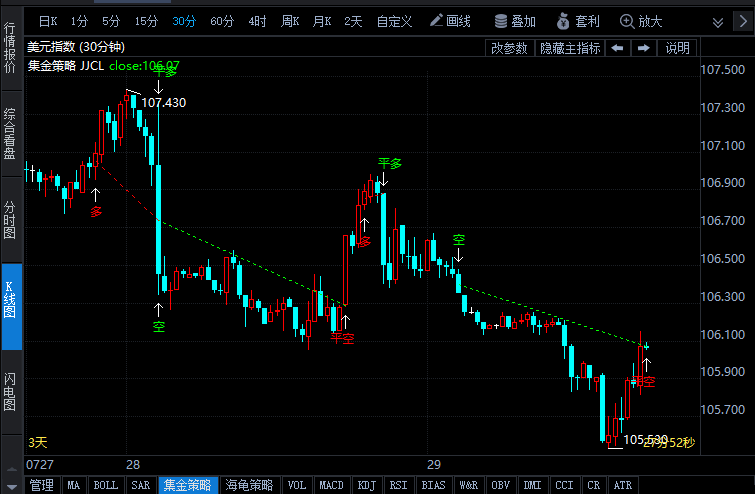Open the 叠加 overlay tool
Screen dimensions: 755x494
515,21
